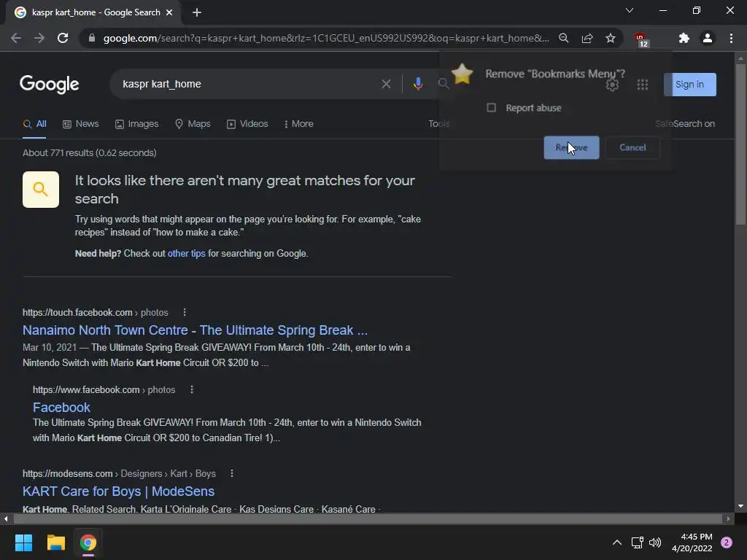
Task: Open the notifications badge showing 2
Action: click(x=727, y=542)
